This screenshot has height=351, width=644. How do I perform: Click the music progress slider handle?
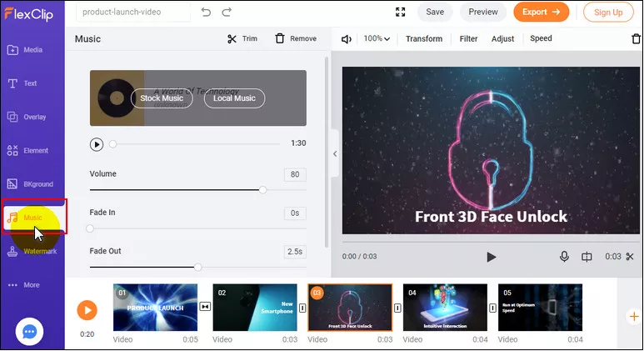112,144
